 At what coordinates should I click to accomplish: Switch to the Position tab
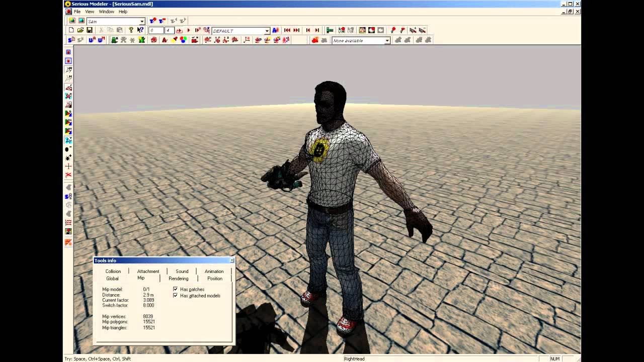215,279
